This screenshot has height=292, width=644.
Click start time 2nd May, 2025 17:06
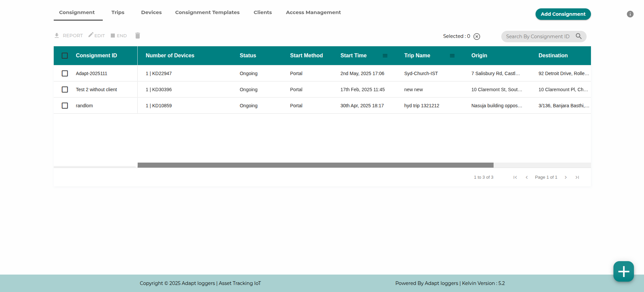click(362, 73)
